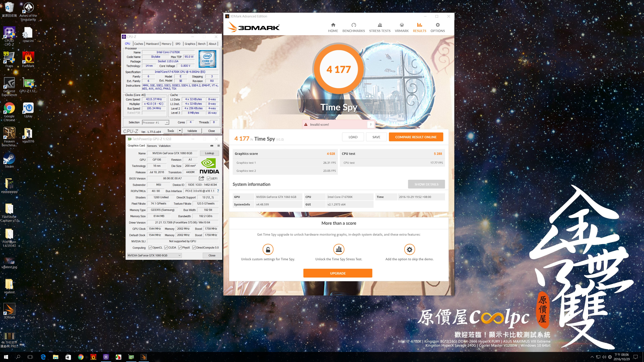Open CPUID CPU-Z desktop shortcut
644x362 pixels.
(x=9, y=36)
